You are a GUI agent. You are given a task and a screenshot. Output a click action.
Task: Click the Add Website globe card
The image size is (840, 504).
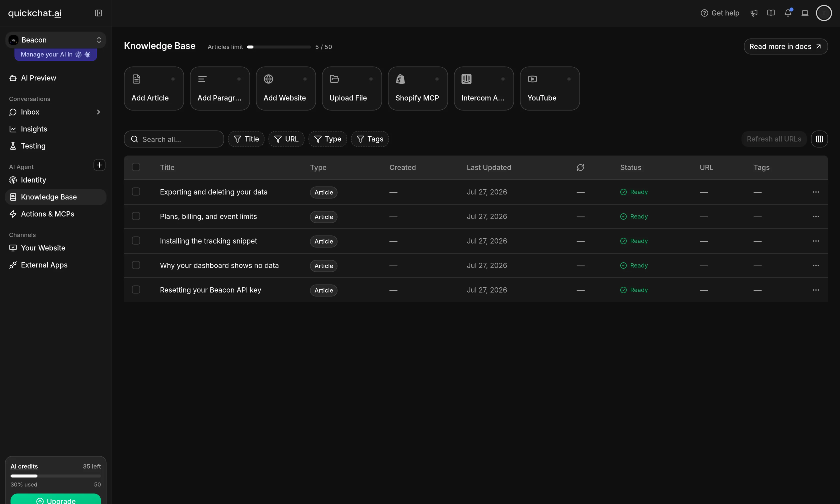click(286, 88)
